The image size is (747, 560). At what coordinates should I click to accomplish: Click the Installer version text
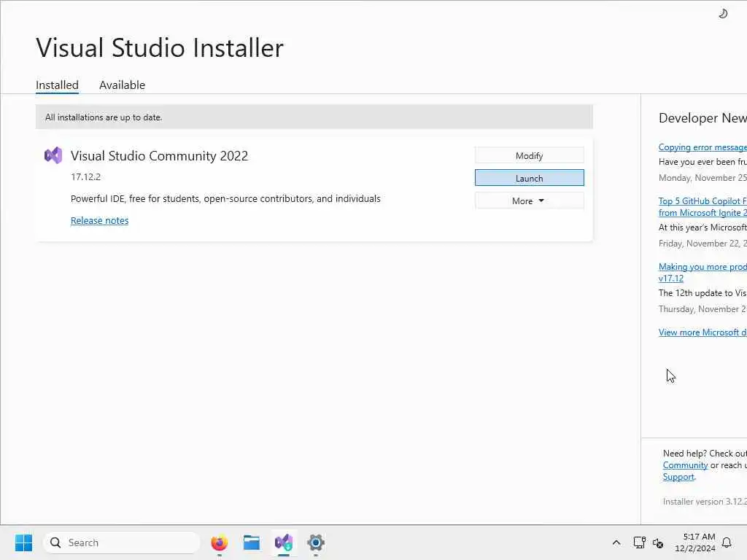pyautogui.click(x=705, y=502)
